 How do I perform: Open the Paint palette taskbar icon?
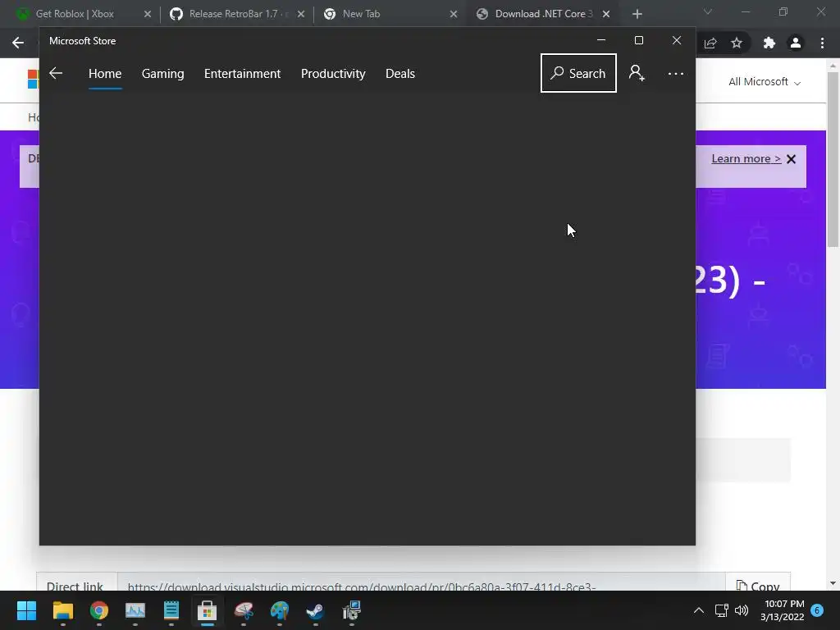tap(280, 610)
